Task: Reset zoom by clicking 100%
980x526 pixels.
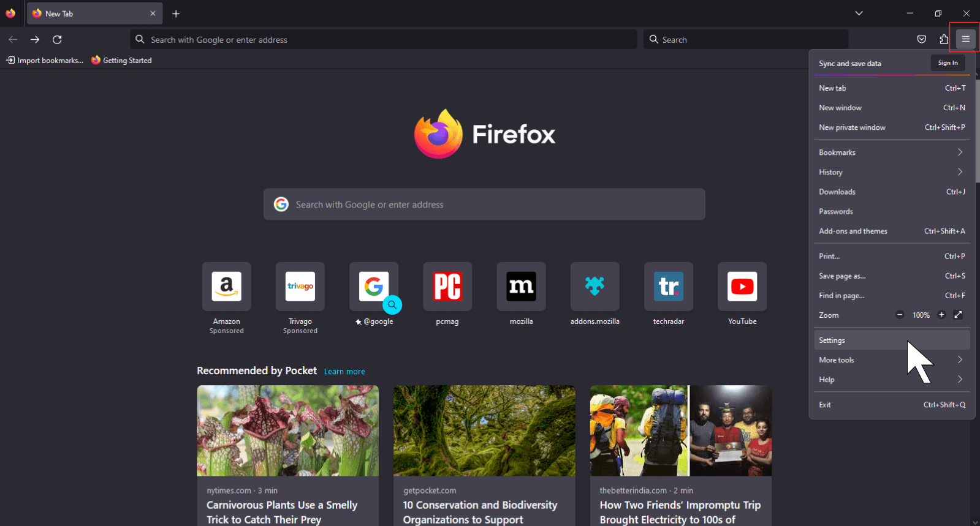Action: [921, 315]
